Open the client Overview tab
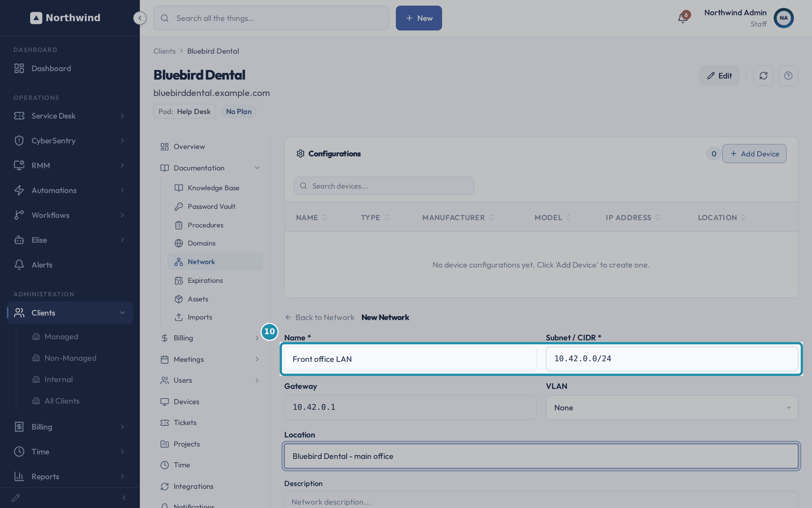This screenshot has height=508, width=812. (211, 146)
